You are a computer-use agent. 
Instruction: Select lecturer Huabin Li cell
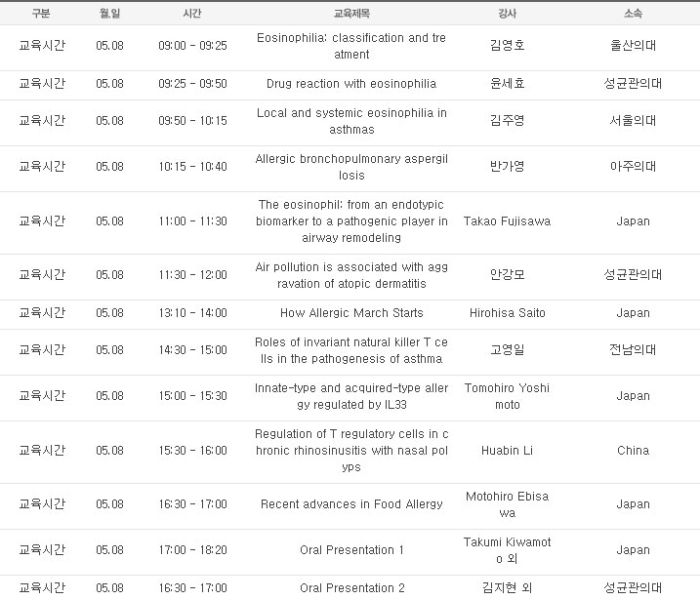507,451
